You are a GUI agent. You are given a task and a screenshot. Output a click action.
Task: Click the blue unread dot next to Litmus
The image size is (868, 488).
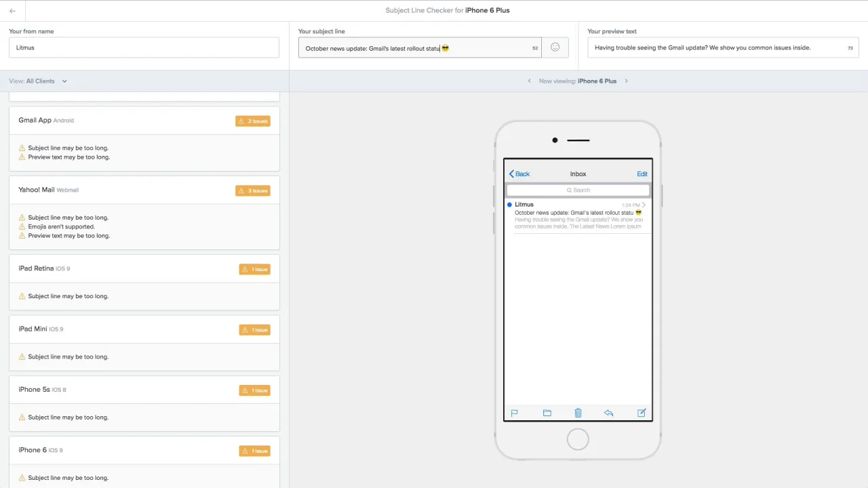(509, 204)
